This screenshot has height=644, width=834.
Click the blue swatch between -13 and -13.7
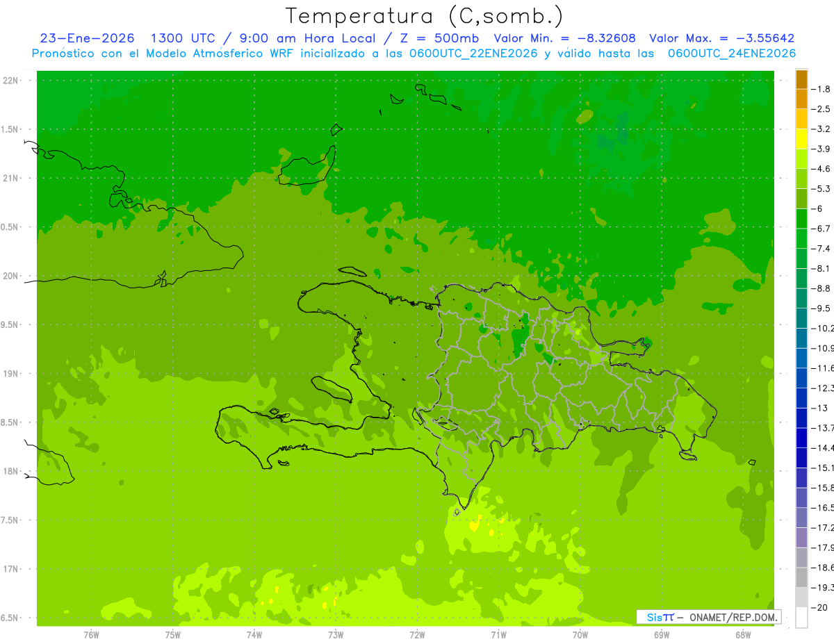[801, 418]
